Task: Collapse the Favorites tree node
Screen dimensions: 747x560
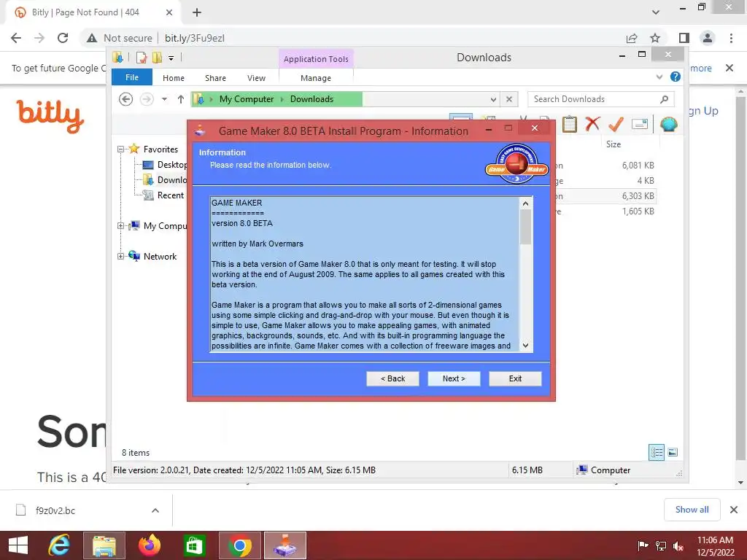Action: coord(120,149)
